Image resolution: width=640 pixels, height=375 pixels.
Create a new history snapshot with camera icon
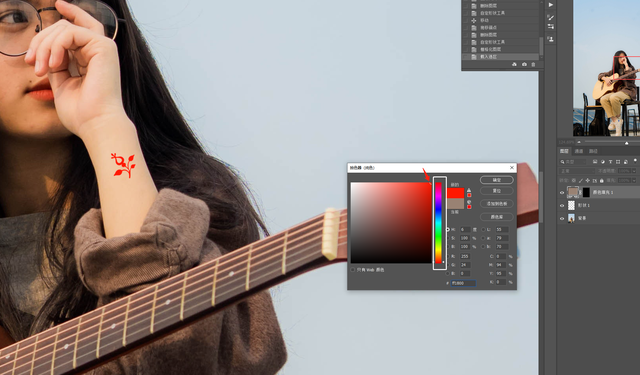click(524, 64)
